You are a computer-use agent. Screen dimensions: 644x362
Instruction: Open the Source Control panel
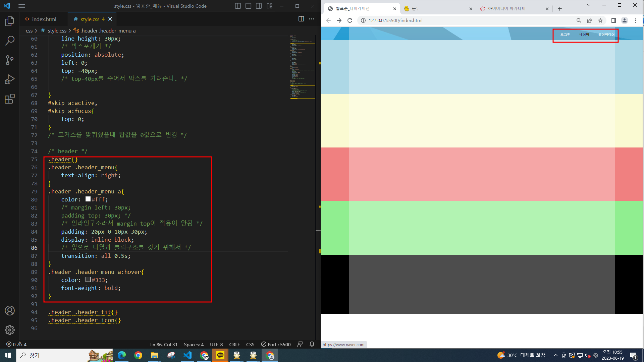10,60
